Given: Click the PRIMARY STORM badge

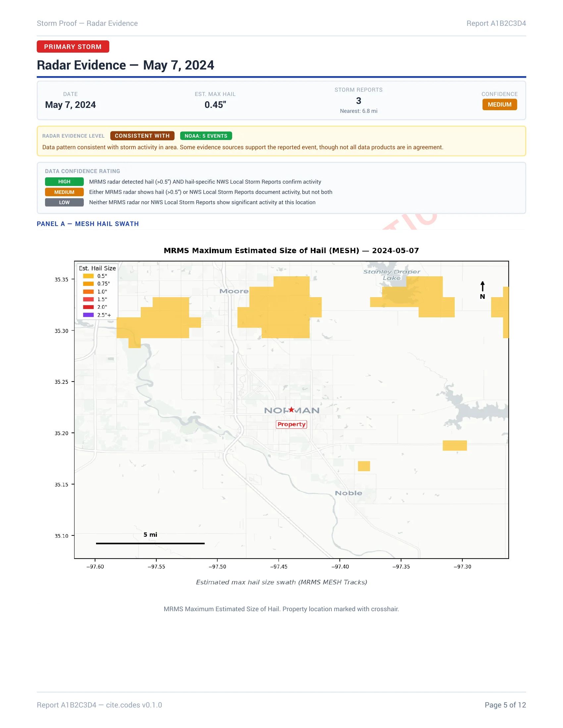Looking at the screenshot, I should click(x=73, y=47).
